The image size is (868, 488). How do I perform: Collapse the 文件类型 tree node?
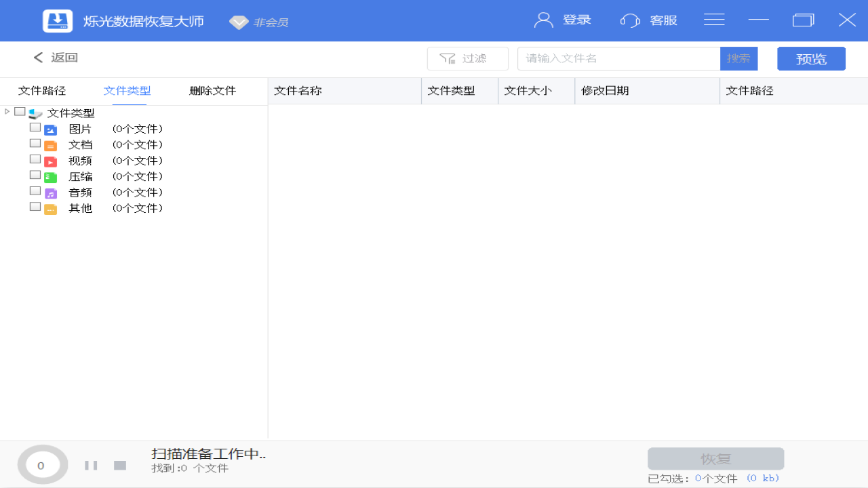[7, 111]
